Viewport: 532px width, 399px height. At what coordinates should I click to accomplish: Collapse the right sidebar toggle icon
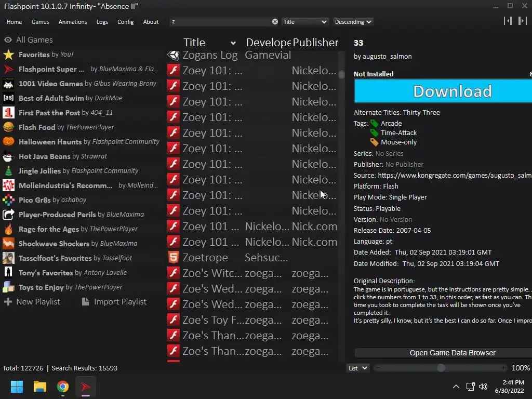pos(522,21)
